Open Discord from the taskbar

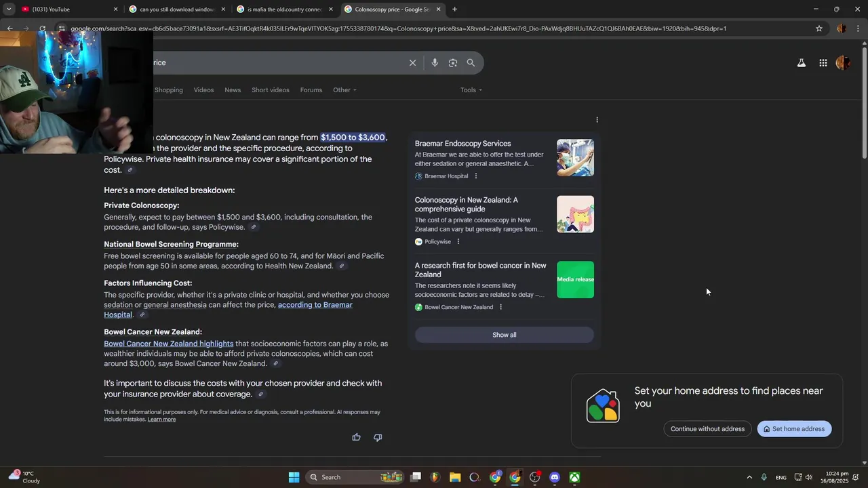[x=555, y=477]
